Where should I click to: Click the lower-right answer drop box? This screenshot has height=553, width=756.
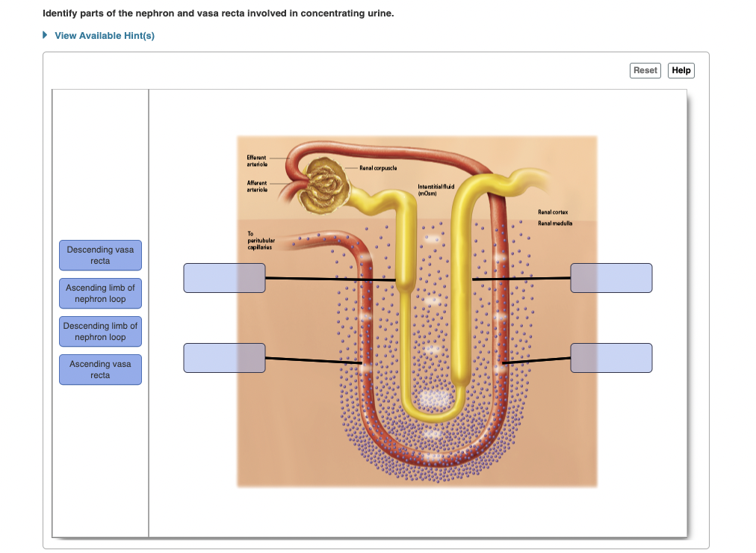611,358
